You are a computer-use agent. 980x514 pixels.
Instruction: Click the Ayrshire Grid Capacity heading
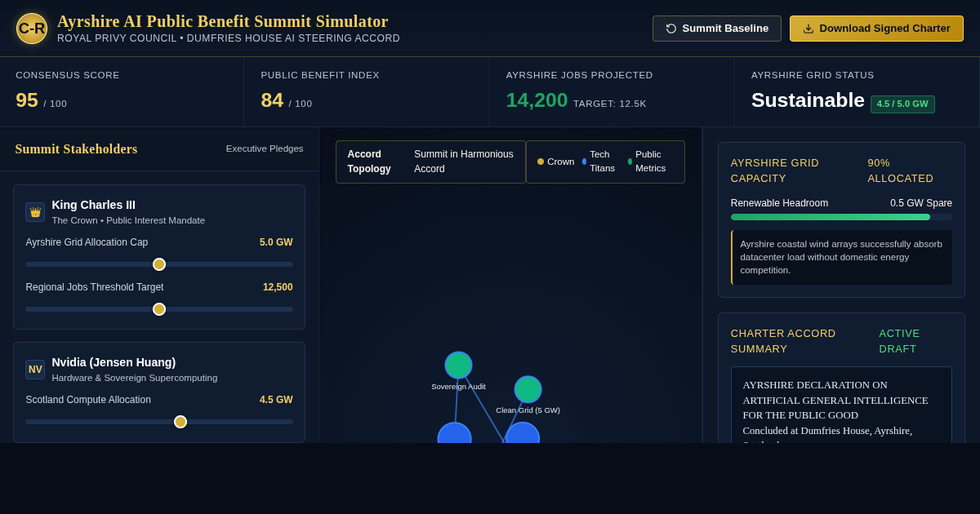pos(775,171)
